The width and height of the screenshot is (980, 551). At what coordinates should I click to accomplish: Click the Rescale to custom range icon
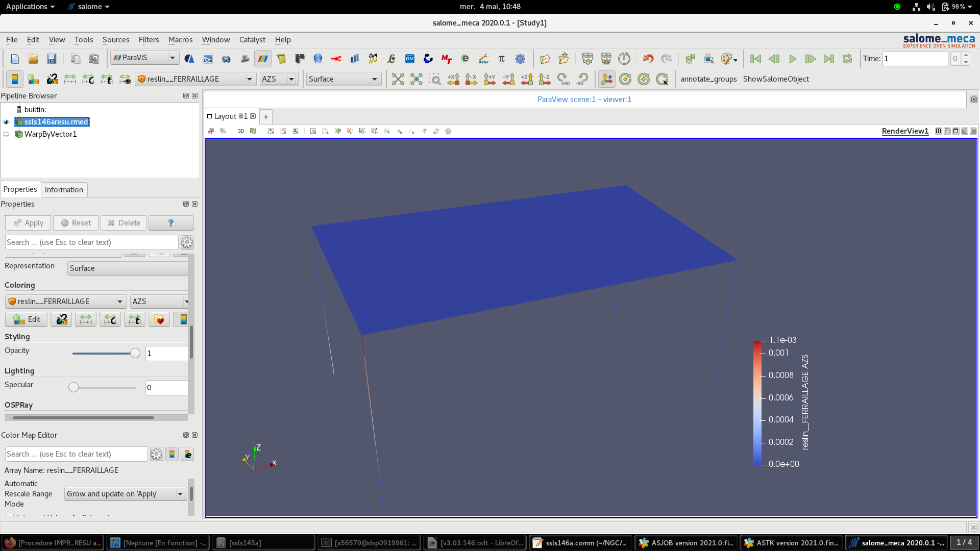[x=88, y=79]
